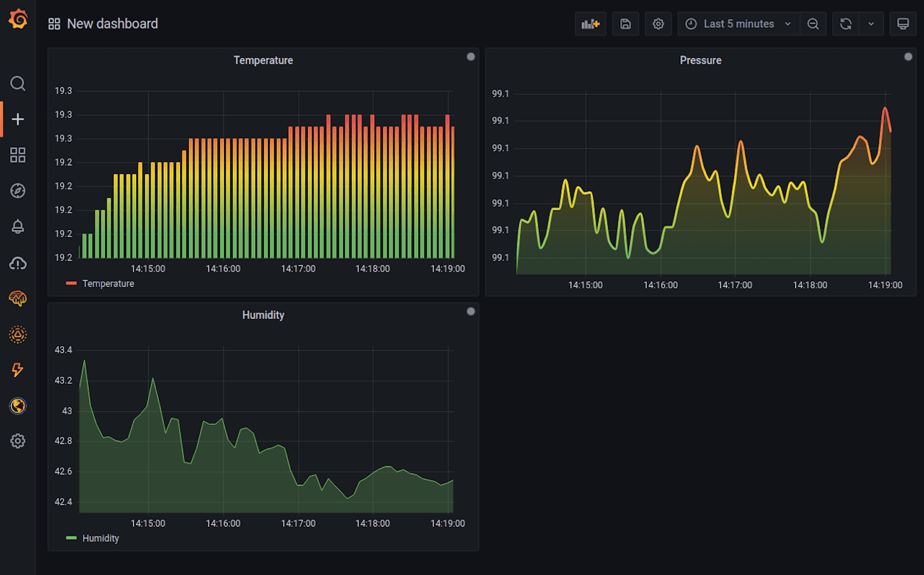Toggle the Humidity series in the legend
The image size is (924, 575).
point(100,538)
